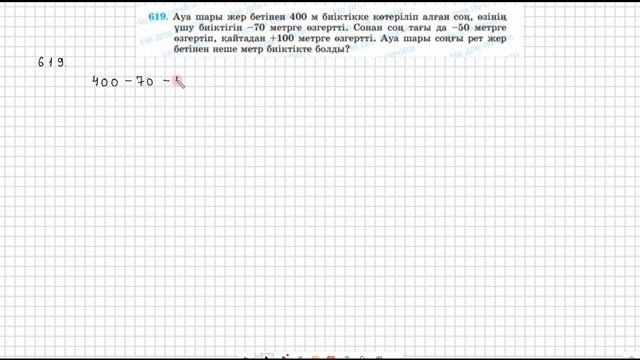Viewport: 640px width, 360px height.
Task: Click the word "болды?" ending the problem
Action: click(332, 49)
